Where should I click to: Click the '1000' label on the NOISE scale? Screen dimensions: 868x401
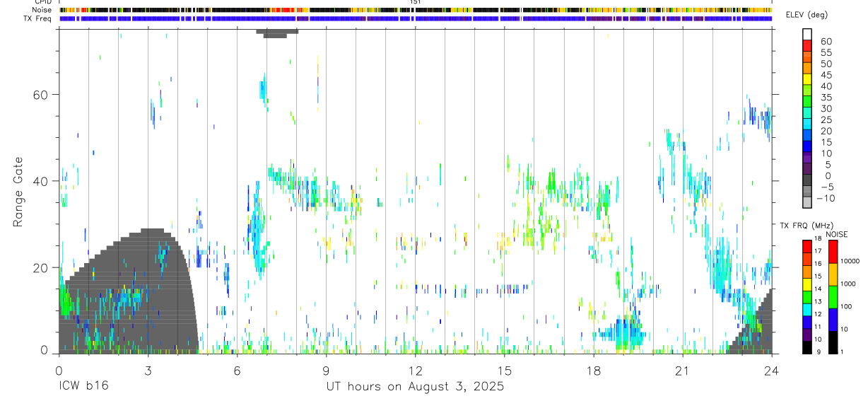(x=848, y=284)
